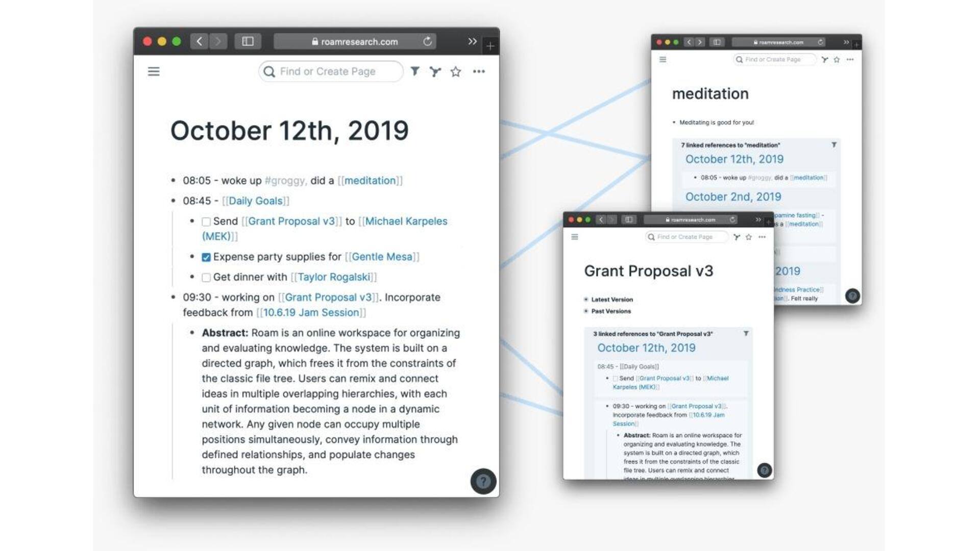Viewport: 980px width, 551px height.
Task: Click the sidebar toggle (hamburger) in main window
Action: (154, 70)
